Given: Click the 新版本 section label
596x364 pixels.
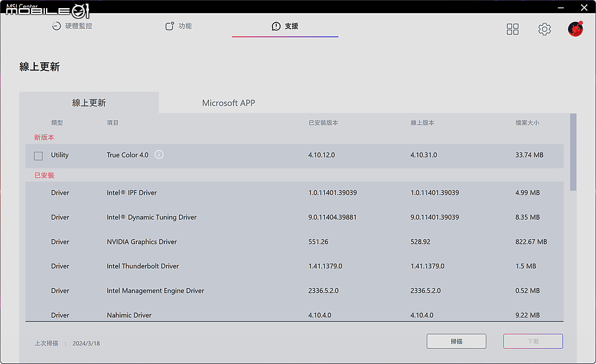Looking at the screenshot, I should click(x=44, y=138).
